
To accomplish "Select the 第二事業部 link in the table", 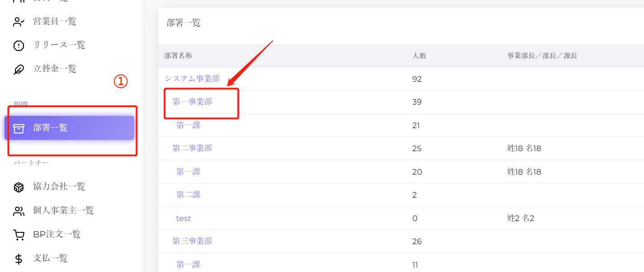I will (192, 148).
